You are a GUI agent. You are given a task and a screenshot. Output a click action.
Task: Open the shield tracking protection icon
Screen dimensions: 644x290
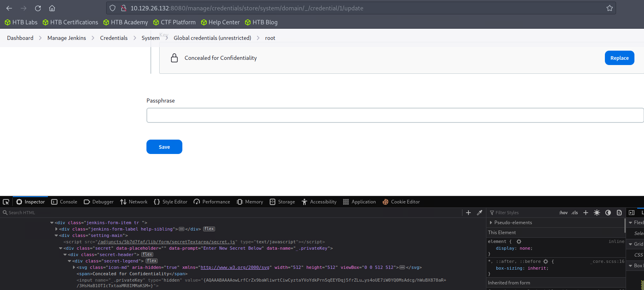coord(113,8)
